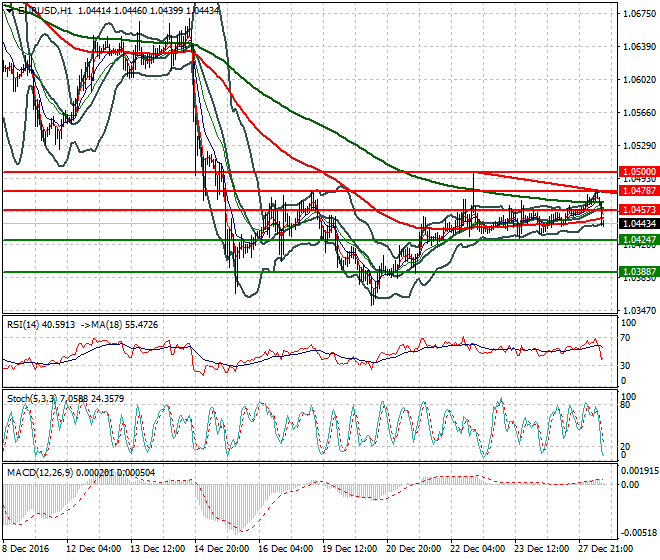Click the RSI(14) 40.5913 indicator label
This screenshot has width=660, height=560.
41,325
